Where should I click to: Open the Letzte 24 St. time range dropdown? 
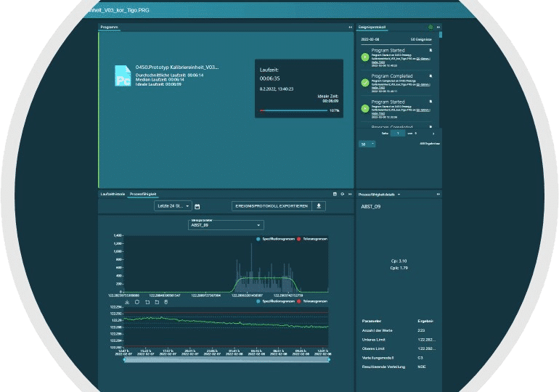pyautogui.click(x=173, y=206)
